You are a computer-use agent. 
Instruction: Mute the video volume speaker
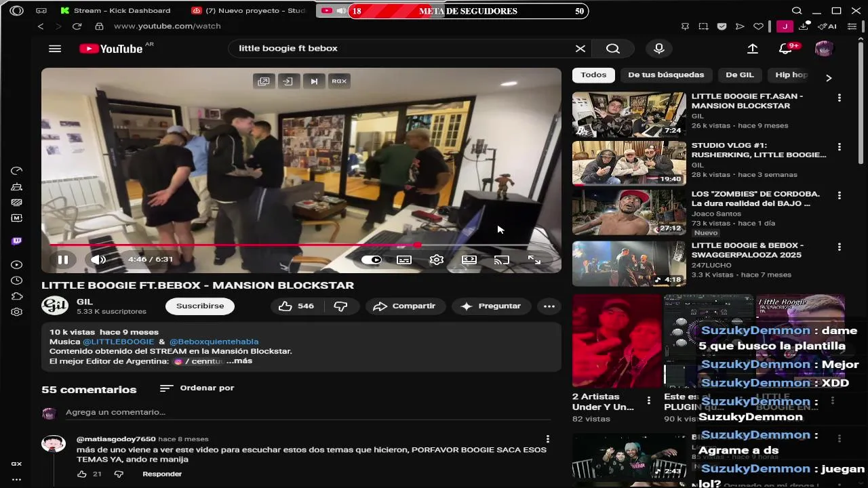pos(98,260)
